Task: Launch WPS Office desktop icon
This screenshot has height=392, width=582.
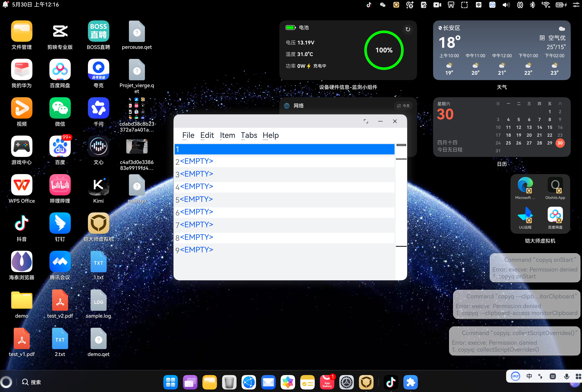Action: pos(22,185)
